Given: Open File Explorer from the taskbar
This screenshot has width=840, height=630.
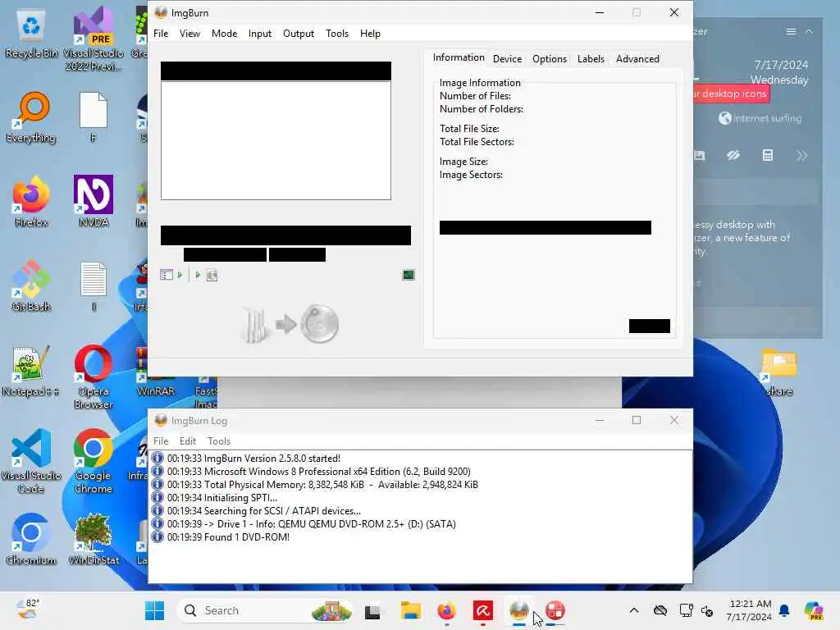Looking at the screenshot, I should pos(411,610).
